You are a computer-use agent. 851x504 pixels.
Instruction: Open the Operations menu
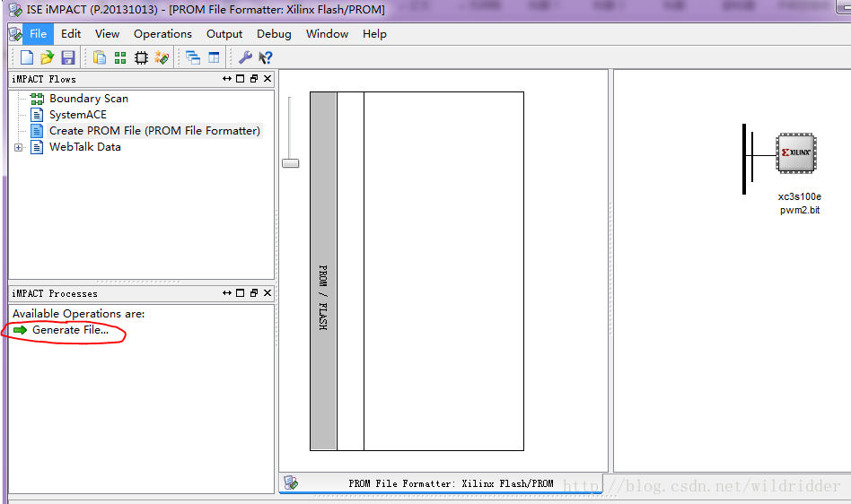(x=162, y=33)
